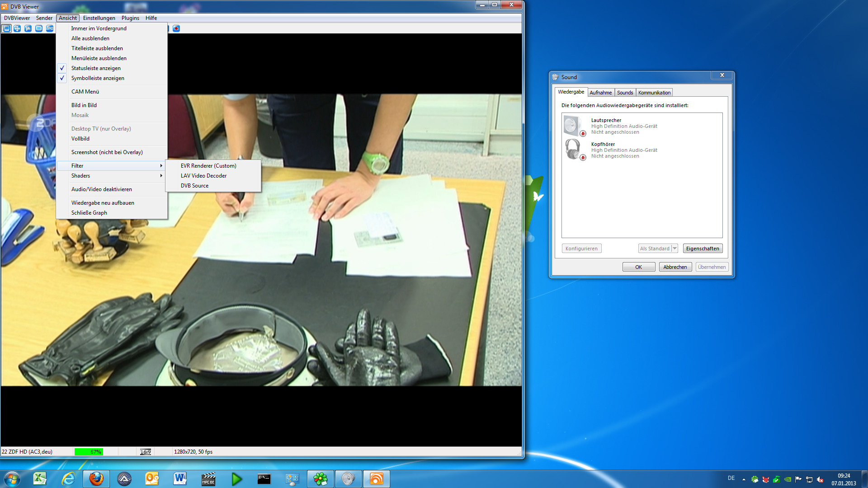Launch Internet Explorer from the taskbar
868x488 pixels.
pos(68,479)
